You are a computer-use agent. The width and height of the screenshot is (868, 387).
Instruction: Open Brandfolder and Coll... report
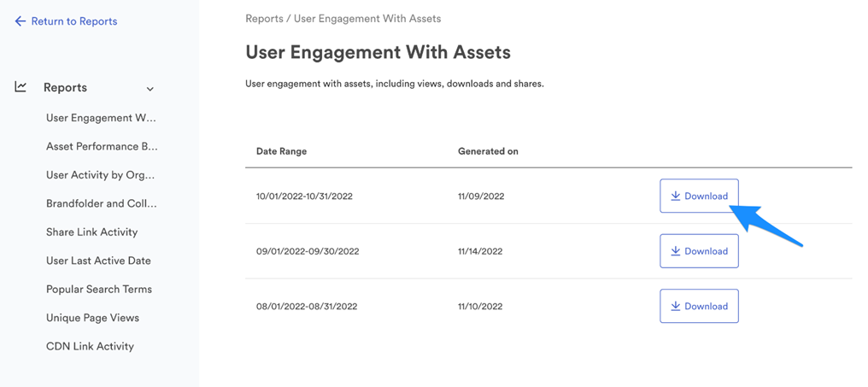tap(102, 203)
